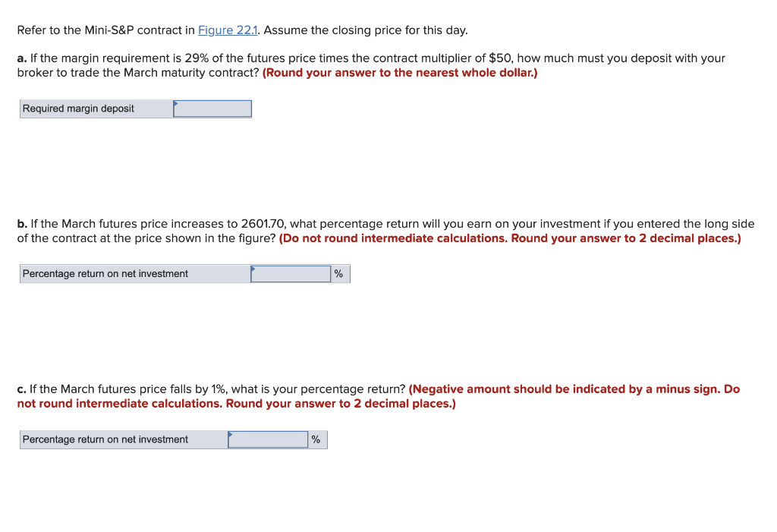Click inside the part b percentage return field

(x=291, y=273)
